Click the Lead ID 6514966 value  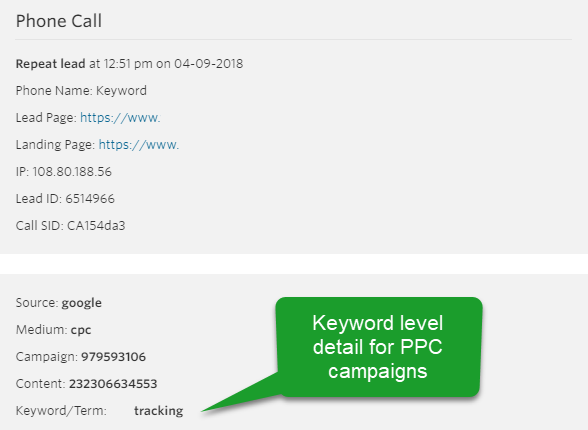(x=90, y=199)
